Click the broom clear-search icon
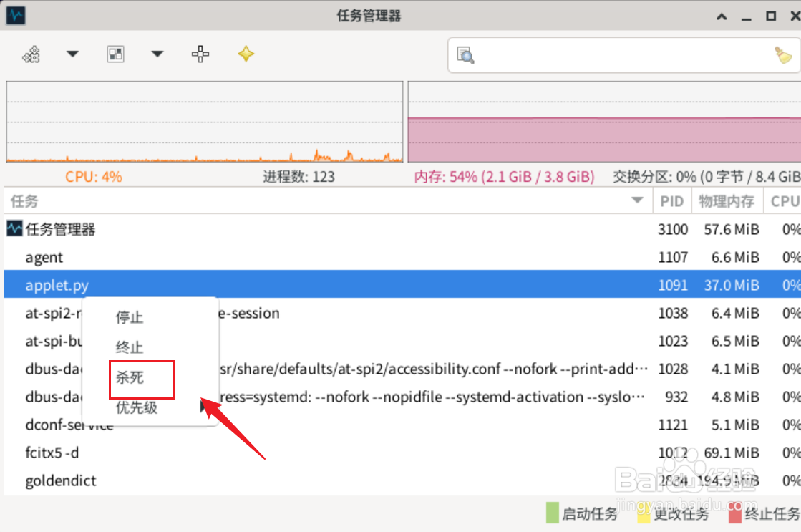The height and width of the screenshot is (532, 801). (782, 54)
